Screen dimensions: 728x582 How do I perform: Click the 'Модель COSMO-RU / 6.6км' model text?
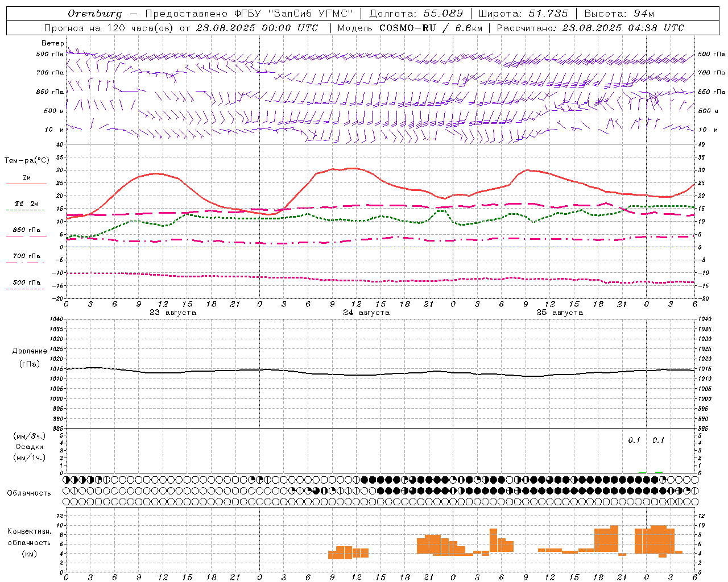click(410, 28)
